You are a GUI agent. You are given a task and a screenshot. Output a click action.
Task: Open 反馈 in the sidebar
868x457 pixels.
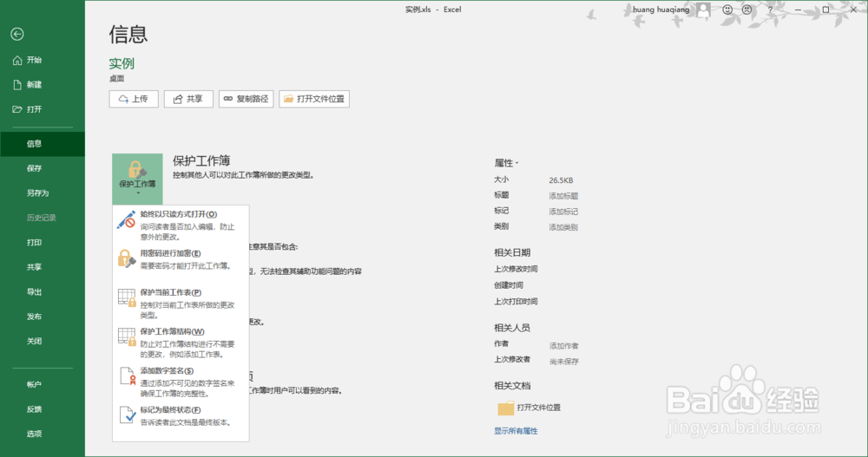click(x=43, y=408)
